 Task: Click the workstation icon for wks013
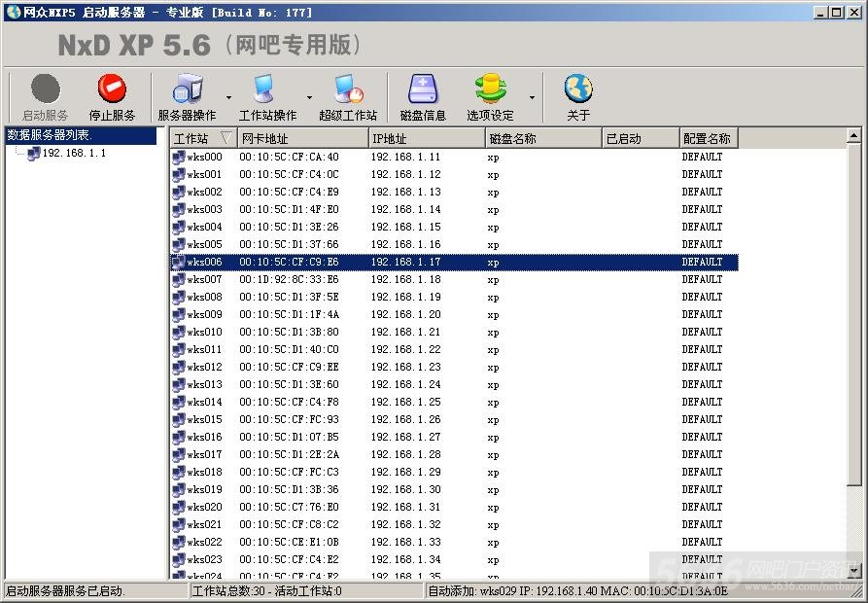[178, 385]
